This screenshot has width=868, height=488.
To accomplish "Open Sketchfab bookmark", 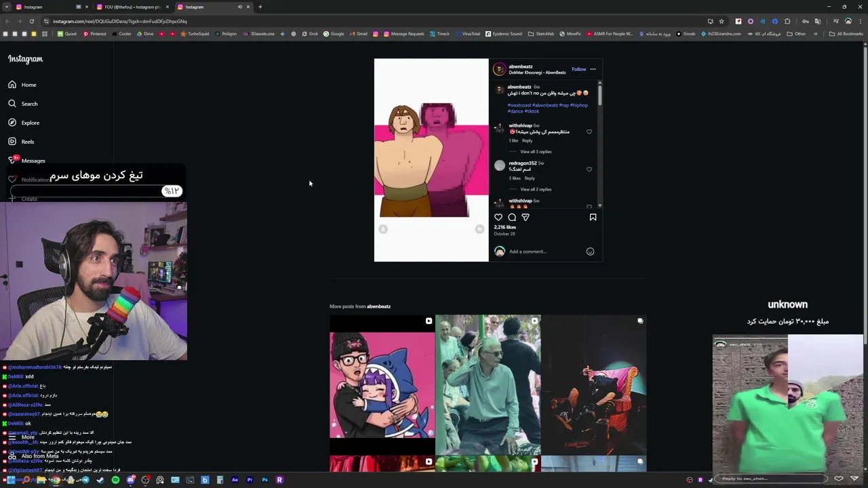I will coord(541,34).
